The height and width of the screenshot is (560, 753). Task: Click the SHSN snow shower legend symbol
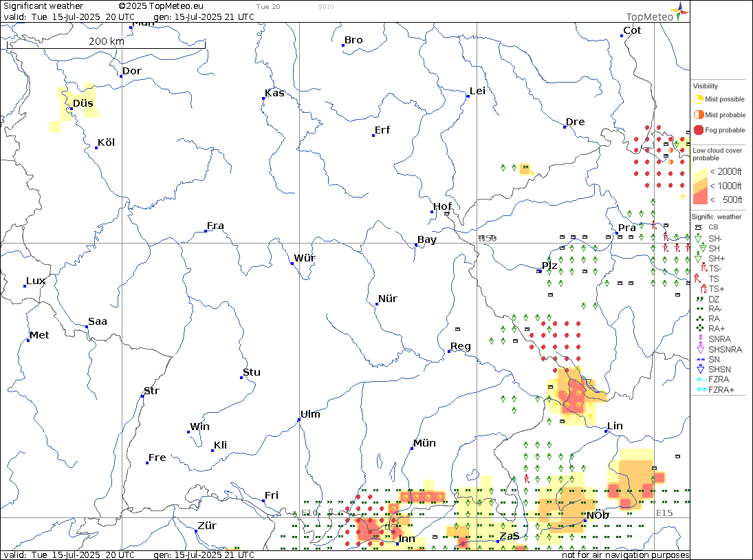700,369
